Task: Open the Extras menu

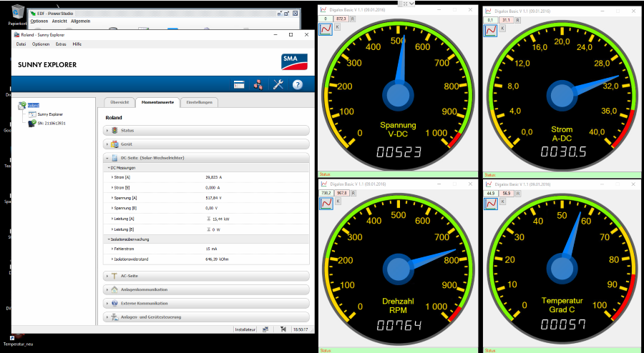Action: click(x=61, y=44)
